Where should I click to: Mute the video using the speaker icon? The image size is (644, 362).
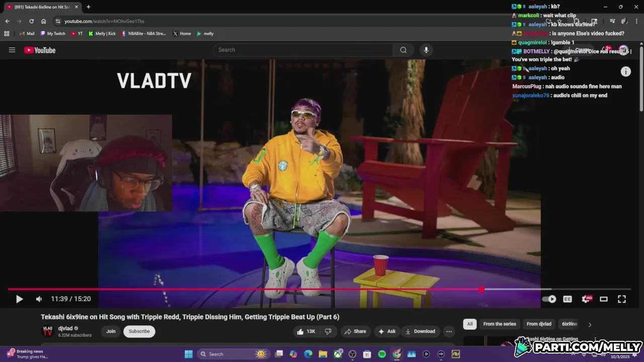(x=39, y=299)
